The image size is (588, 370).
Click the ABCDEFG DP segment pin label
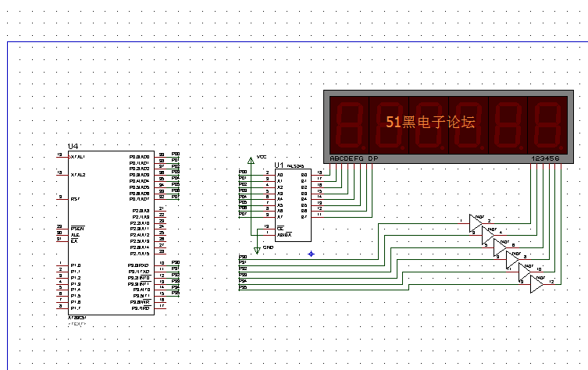[x=354, y=158]
